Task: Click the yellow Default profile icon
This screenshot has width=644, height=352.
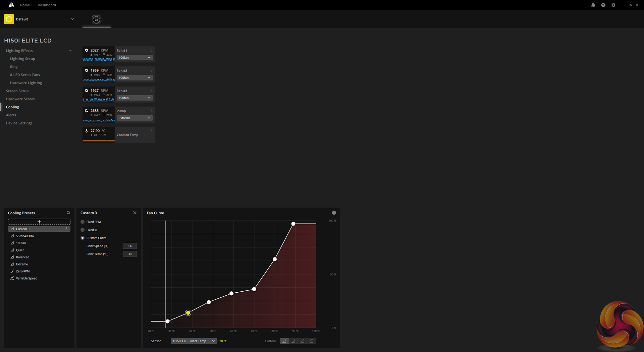Action: point(9,19)
